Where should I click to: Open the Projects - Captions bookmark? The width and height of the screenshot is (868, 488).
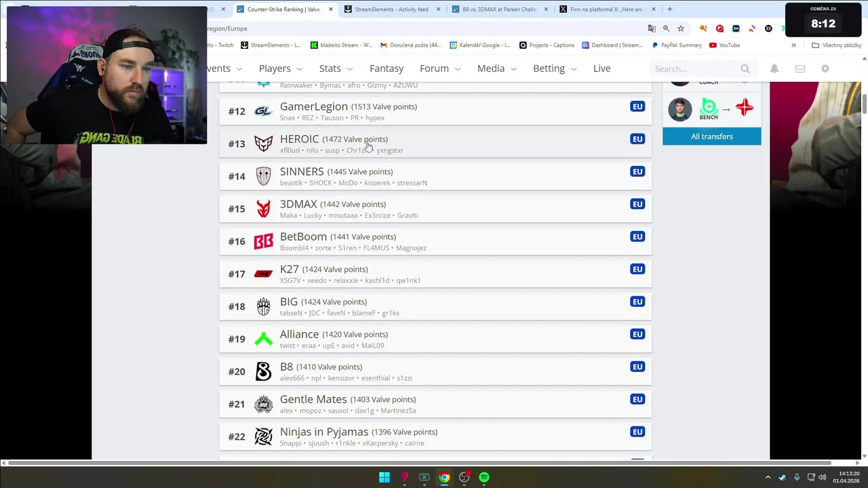(547, 45)
